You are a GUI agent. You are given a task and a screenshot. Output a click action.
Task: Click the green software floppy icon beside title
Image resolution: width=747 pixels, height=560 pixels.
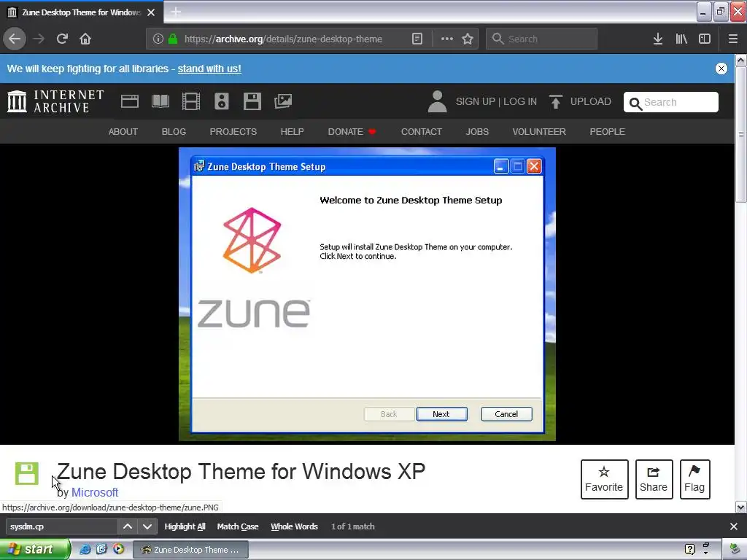(x=27, y=473)
